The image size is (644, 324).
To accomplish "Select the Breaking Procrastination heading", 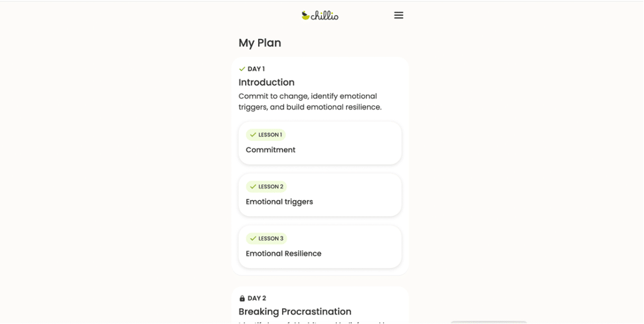I will 295,311.
